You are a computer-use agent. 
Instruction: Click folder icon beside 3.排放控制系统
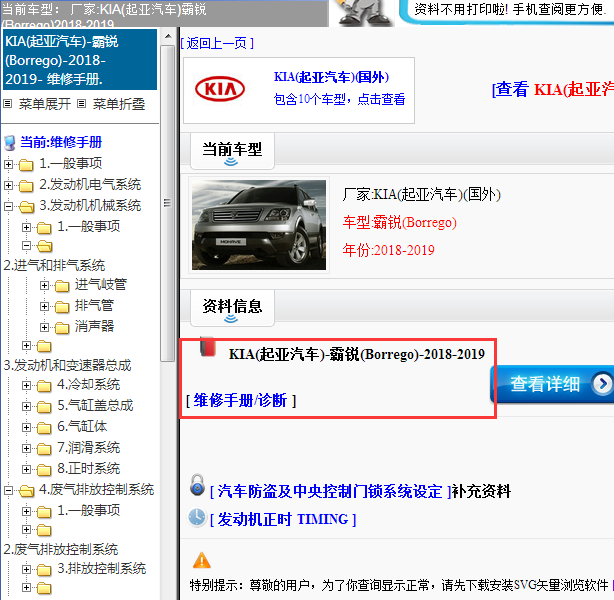[44, 569]
